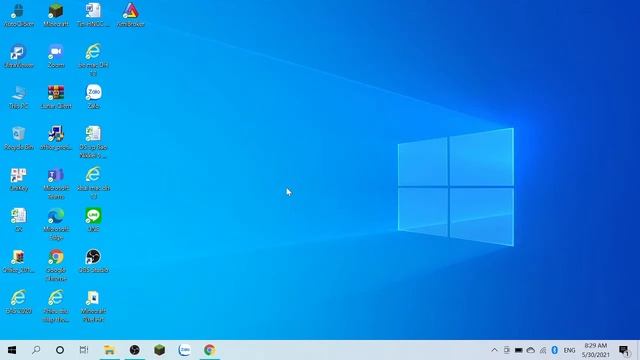
Task: Open the Wi-Fi network tray icon
Action: coord(542,350)
